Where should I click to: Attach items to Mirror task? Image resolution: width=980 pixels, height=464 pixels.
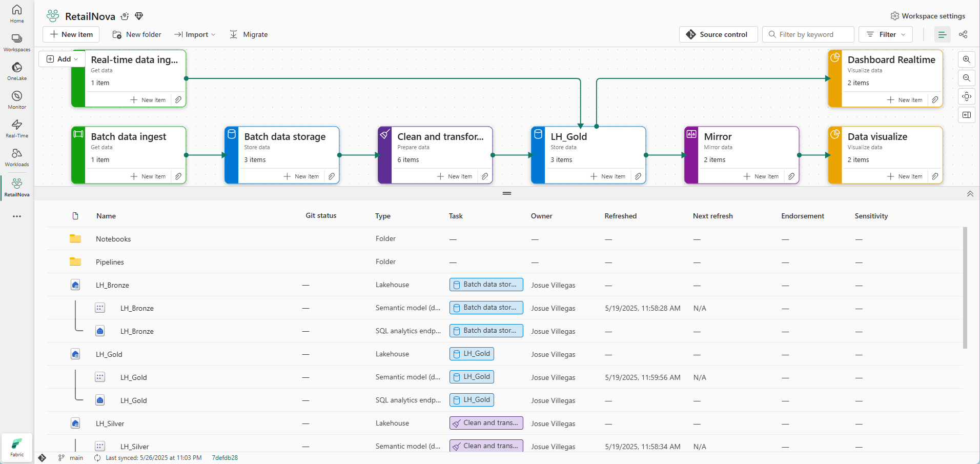[791, 176]
